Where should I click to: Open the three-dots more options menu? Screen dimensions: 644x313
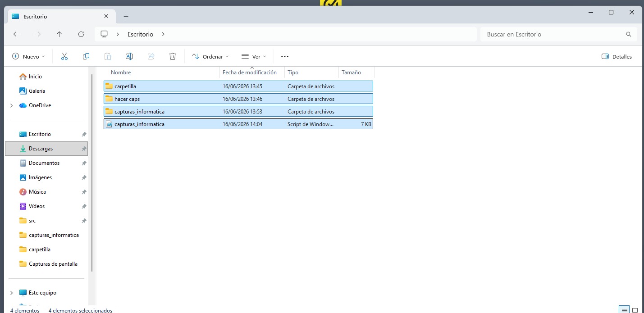[284, 57]
